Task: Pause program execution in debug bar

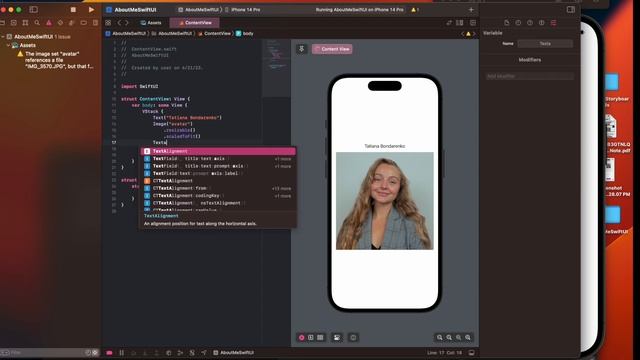Action: (x=121, y=353)
